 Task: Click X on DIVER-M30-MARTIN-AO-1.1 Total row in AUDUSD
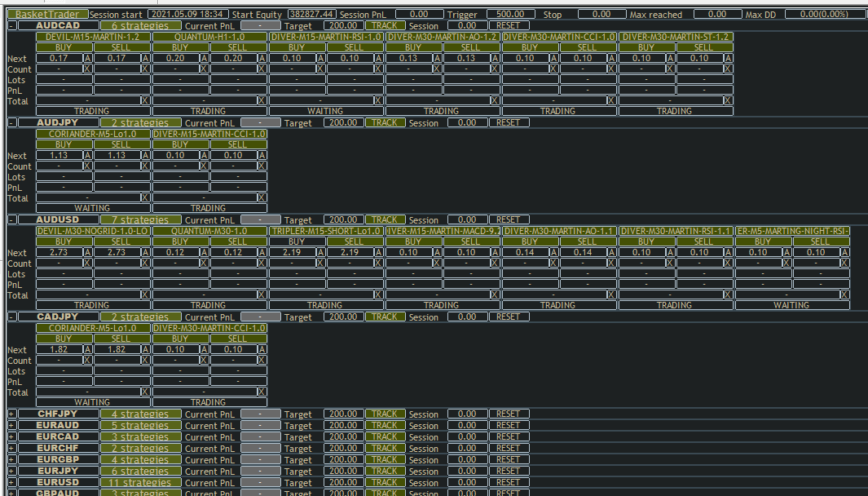click(x=612, y=294)
